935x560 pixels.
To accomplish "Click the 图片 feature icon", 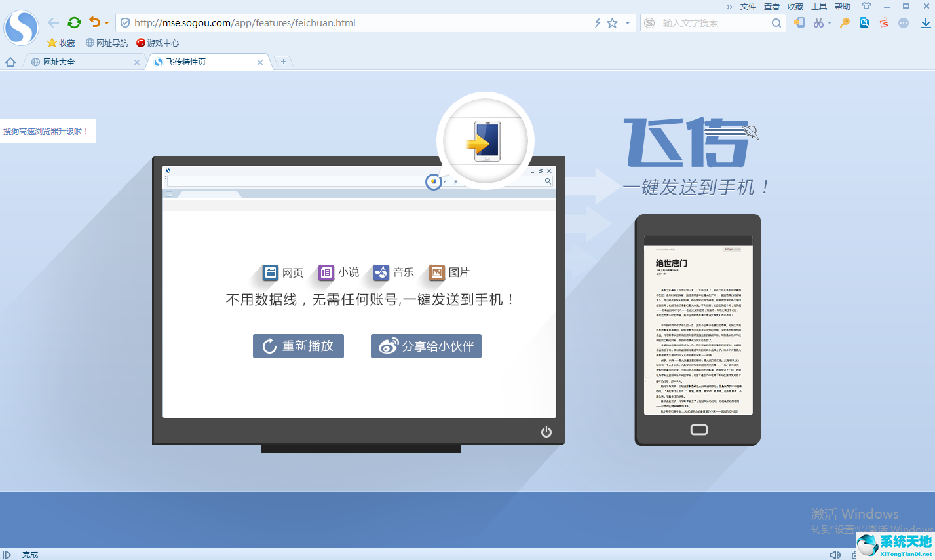I will tap(437, 272).
